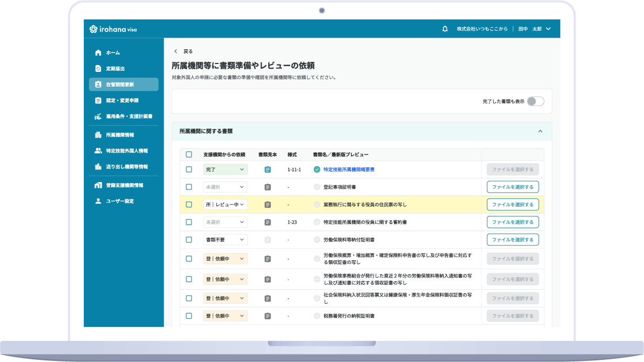Toggle the 完了した書類も表示 switch
The image size is (644, 362).
536,101
